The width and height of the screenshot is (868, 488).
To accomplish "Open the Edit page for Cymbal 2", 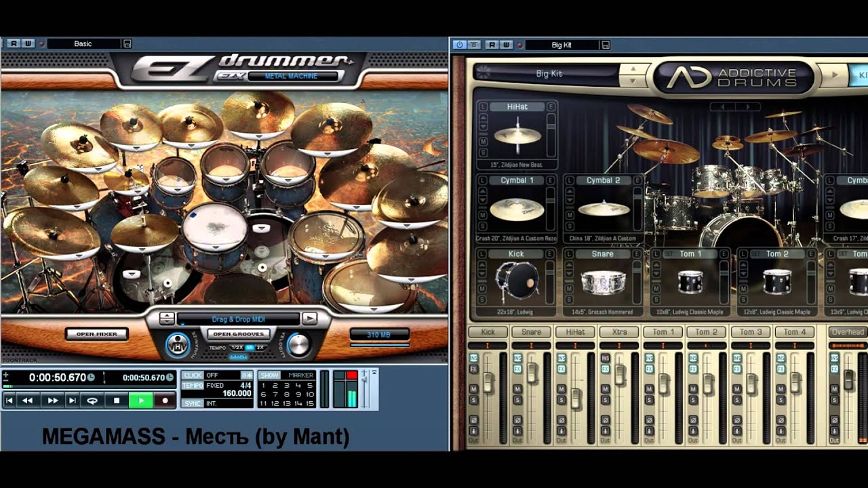I will pos(638,180).
